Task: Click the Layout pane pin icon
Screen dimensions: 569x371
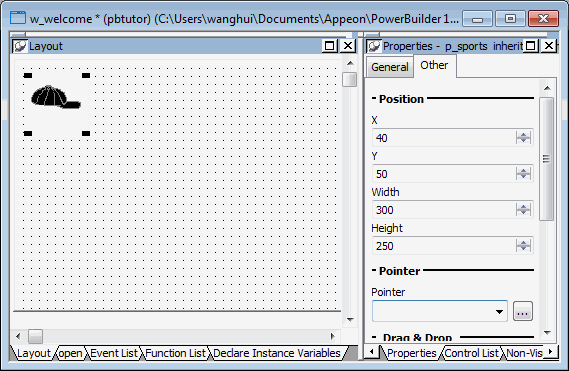Action: (20, 46)
